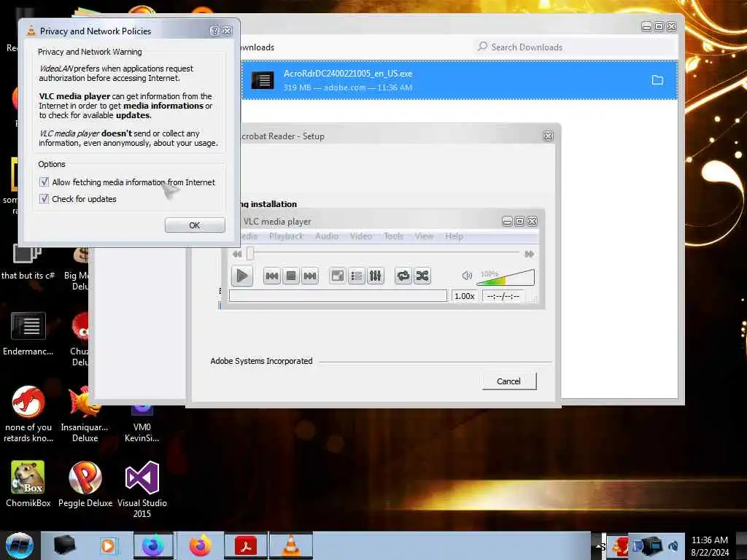Open VLC extended settings equalizer icon
The width and height of the screenshot is (747, 560).
tap(376, 276)
